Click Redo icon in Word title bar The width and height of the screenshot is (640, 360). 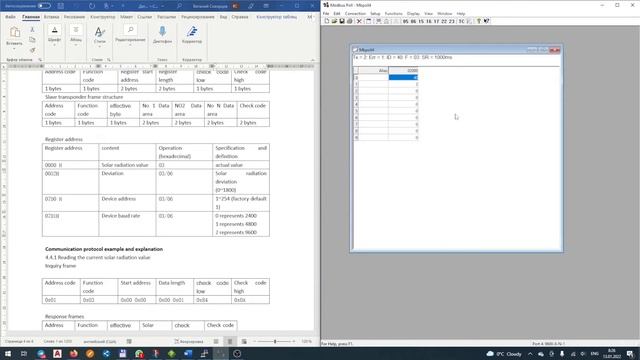click(x=92, y=6)
